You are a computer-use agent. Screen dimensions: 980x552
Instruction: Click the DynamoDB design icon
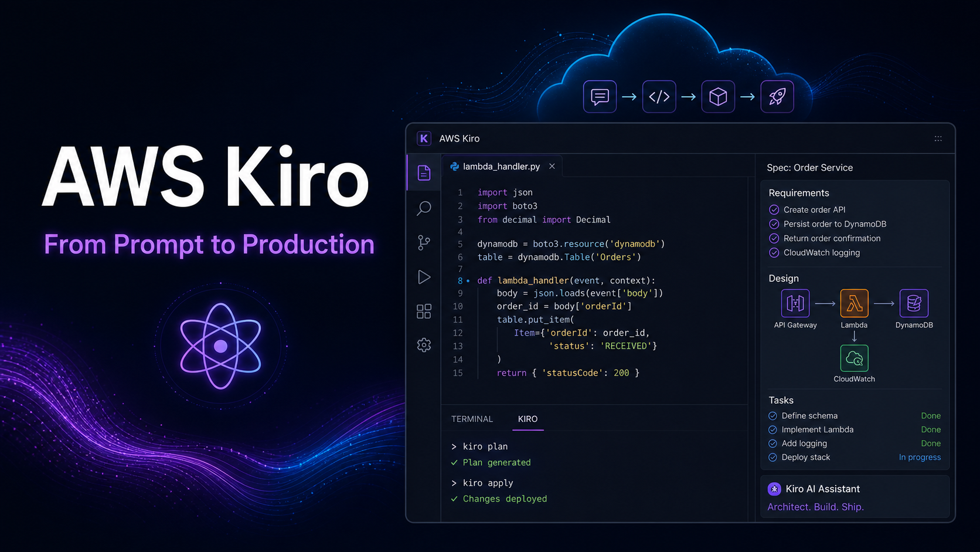point(914,303)
